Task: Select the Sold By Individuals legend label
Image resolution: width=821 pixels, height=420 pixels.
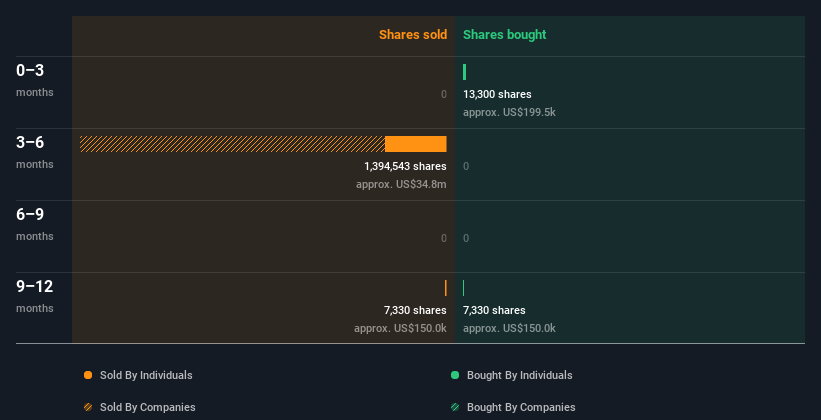Action: point(146,375)
